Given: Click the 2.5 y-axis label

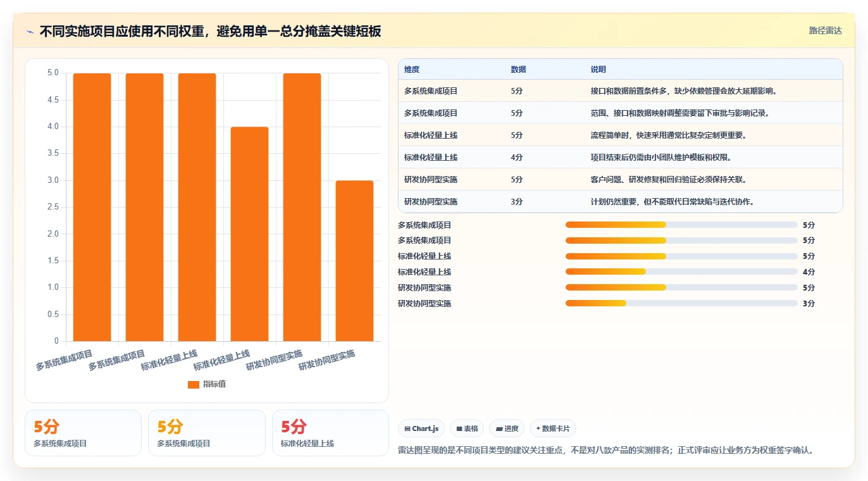Looking at the screenshot, I should tap(53, 207).
